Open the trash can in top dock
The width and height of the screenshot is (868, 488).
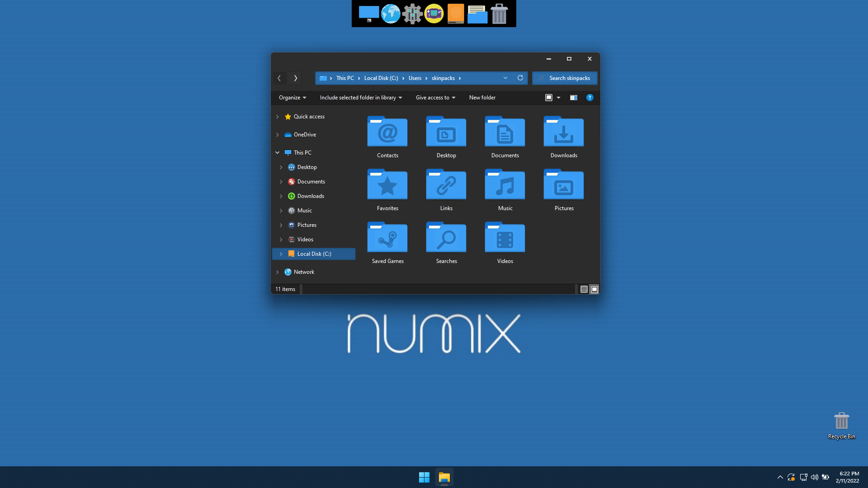click(x=499, y=14)
